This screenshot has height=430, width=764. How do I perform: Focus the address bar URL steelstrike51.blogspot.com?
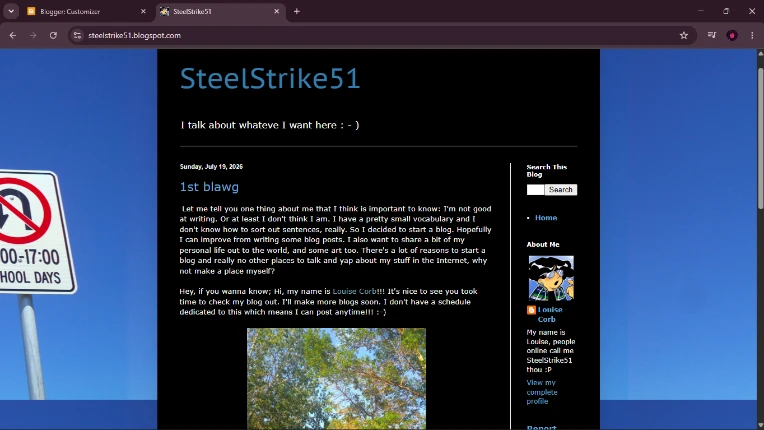click(x=134, y=36)
